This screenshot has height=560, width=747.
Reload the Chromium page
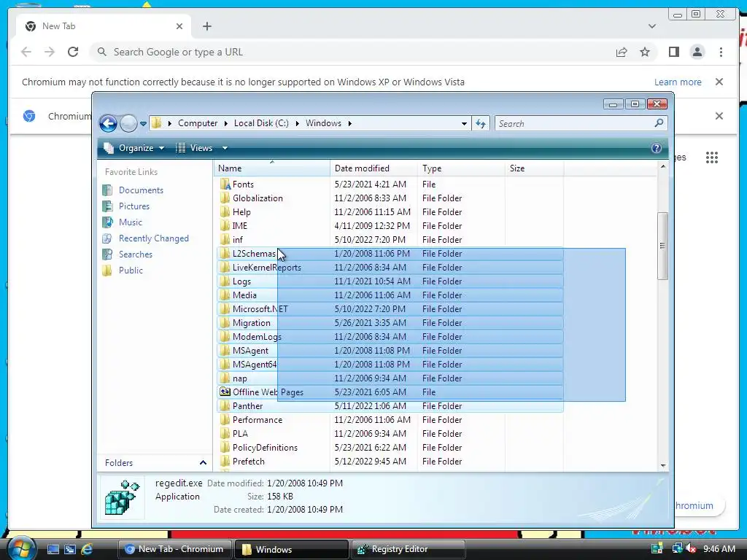click(73, 52)
